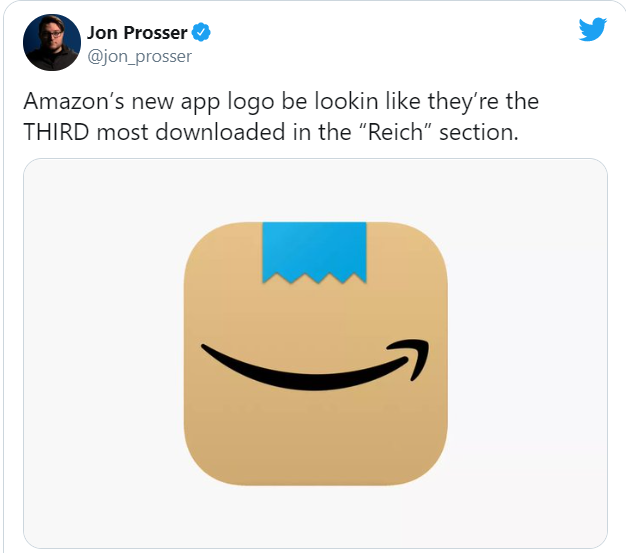Click the word THIRD in the tweet
The height and width of the screenshot is (553, 626).
tap(56, 132)
